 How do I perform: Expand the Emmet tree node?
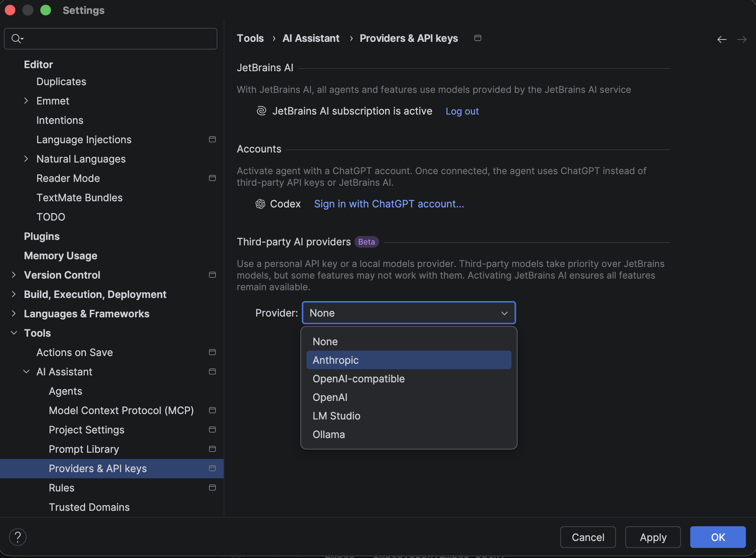26,101
